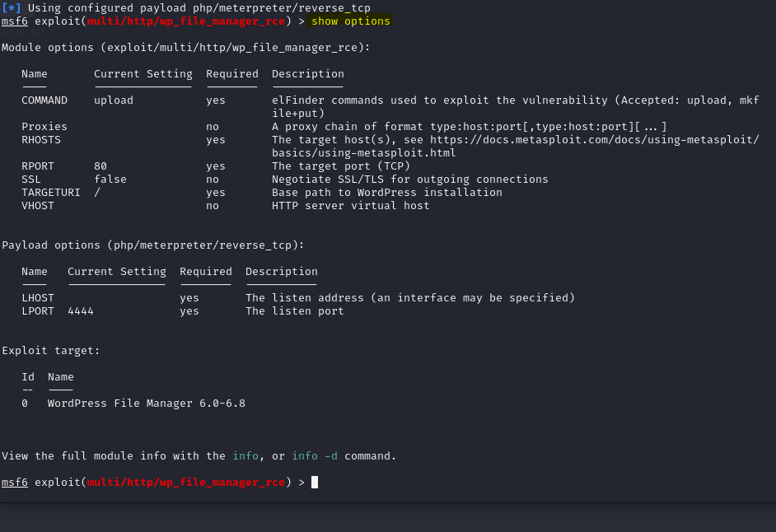Click the docs.metasploit.com URL in RHOSTS description
Screen dimensions: 776x532
coord(595,139)
